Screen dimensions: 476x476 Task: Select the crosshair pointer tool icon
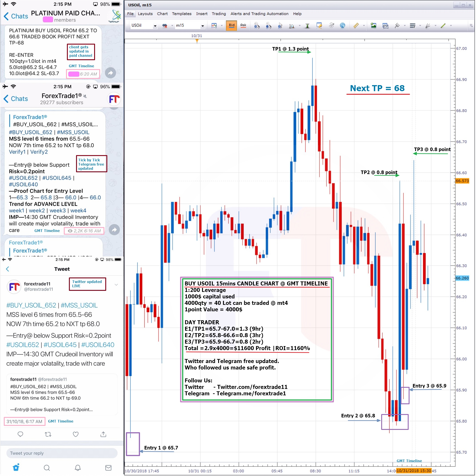280,25
